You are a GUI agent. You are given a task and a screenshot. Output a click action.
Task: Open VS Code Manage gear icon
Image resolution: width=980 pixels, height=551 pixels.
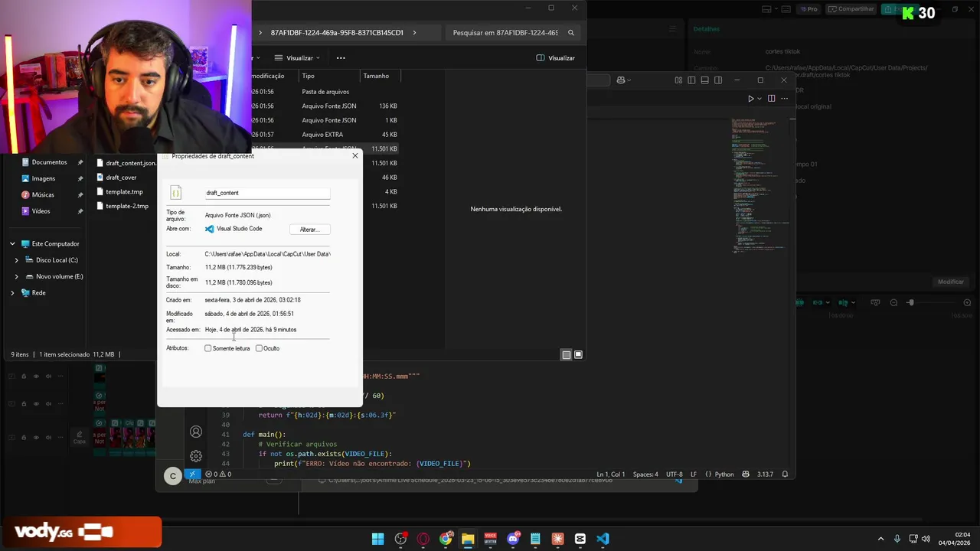(196, 456)
